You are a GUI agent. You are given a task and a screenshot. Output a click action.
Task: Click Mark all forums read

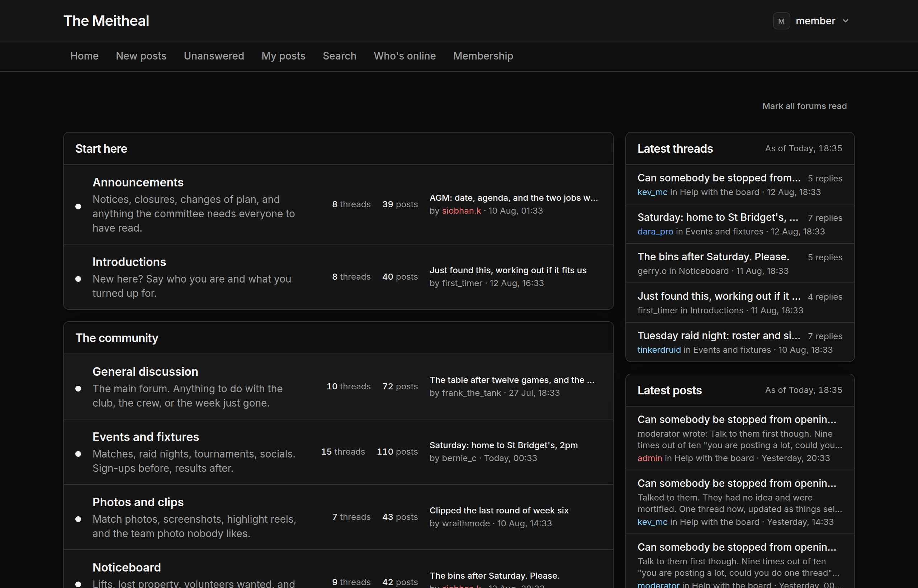pyautogui.click(x=805, y=106)
